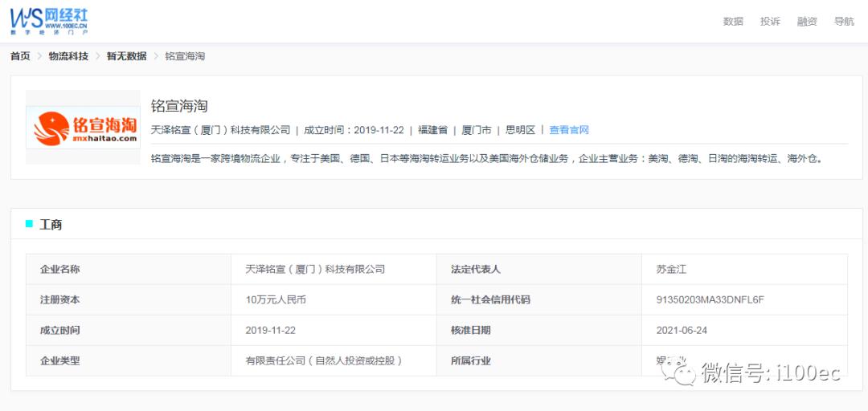Image resolution: width=868 pixels, height=411 pixels.
Task: Click the 2019-11-22 table cell
Action: [271, 330]
